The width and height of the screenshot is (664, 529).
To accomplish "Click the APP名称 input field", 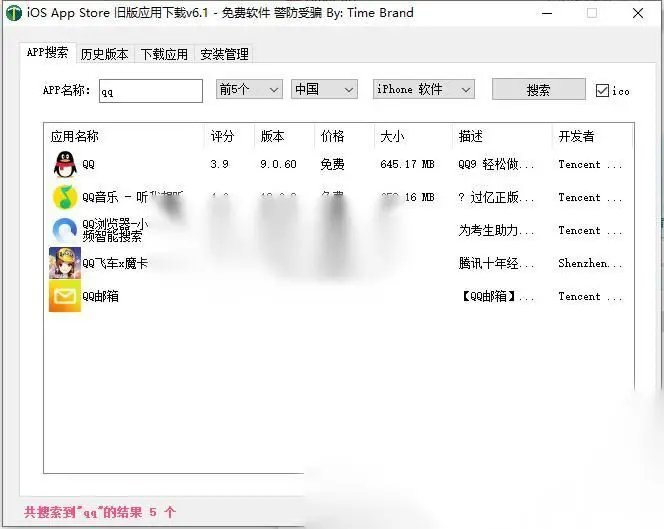I will 151,91.
